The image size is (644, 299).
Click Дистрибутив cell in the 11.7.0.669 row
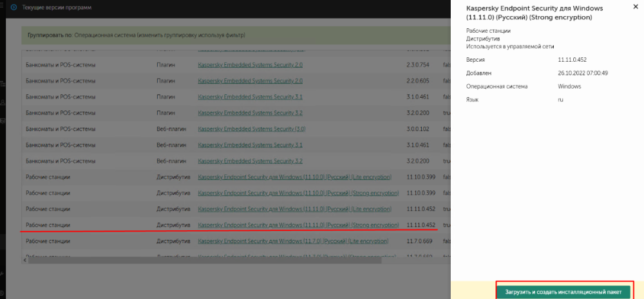[x=173, y=240]
